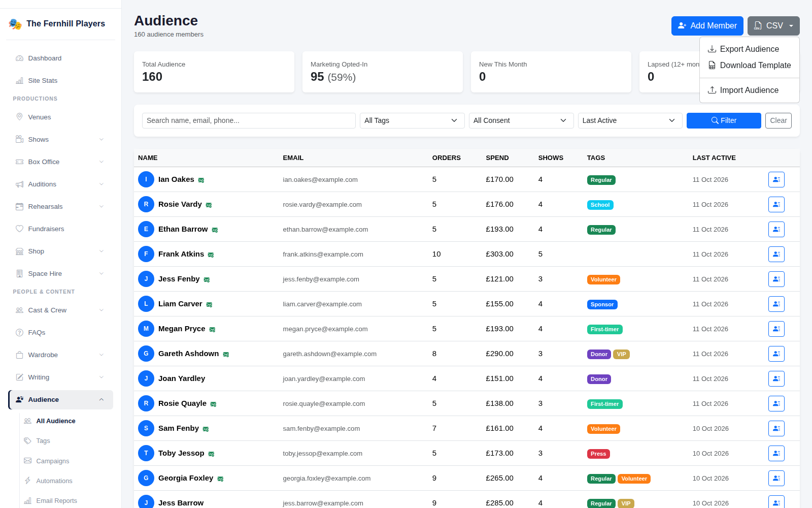812x508 pixels.
Task: Click The Fernhill Players theatre masks logo
Action: tap(15, 24)
